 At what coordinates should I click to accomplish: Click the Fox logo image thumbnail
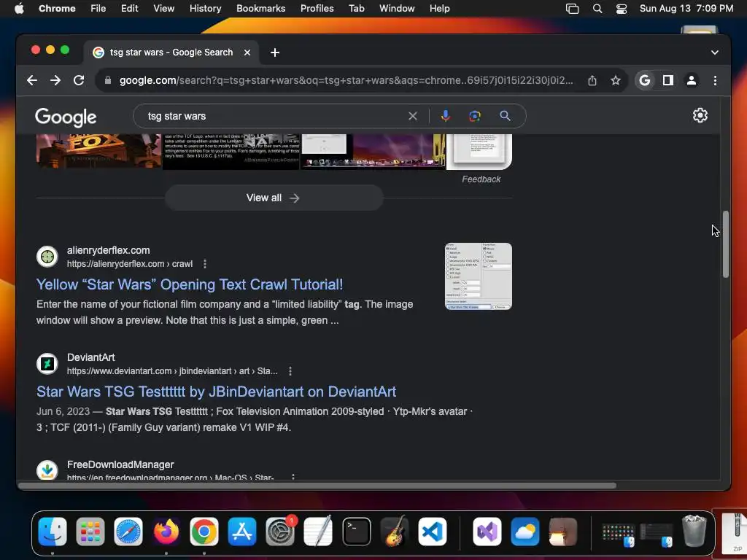pos(99,151)
